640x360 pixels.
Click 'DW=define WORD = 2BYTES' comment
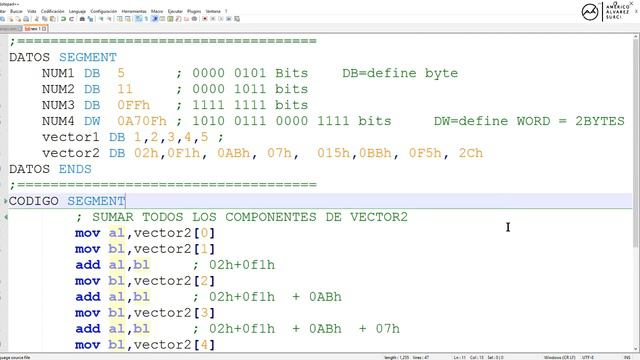[529, 121]
